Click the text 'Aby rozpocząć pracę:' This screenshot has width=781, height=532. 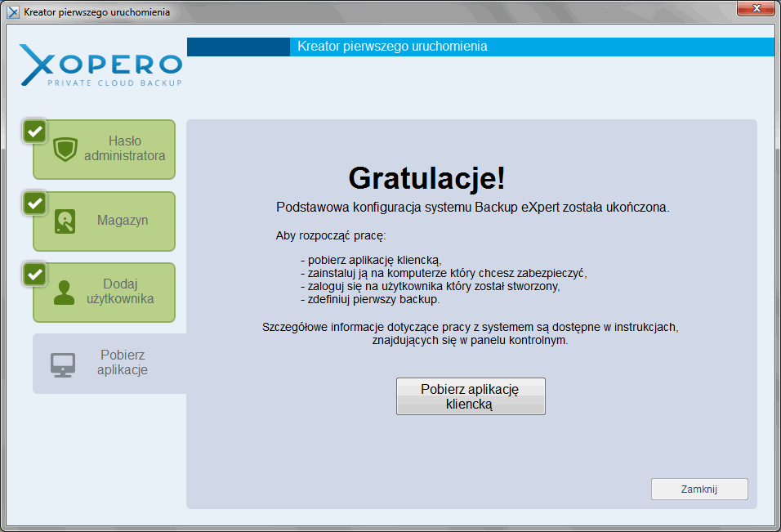[331, 235]
